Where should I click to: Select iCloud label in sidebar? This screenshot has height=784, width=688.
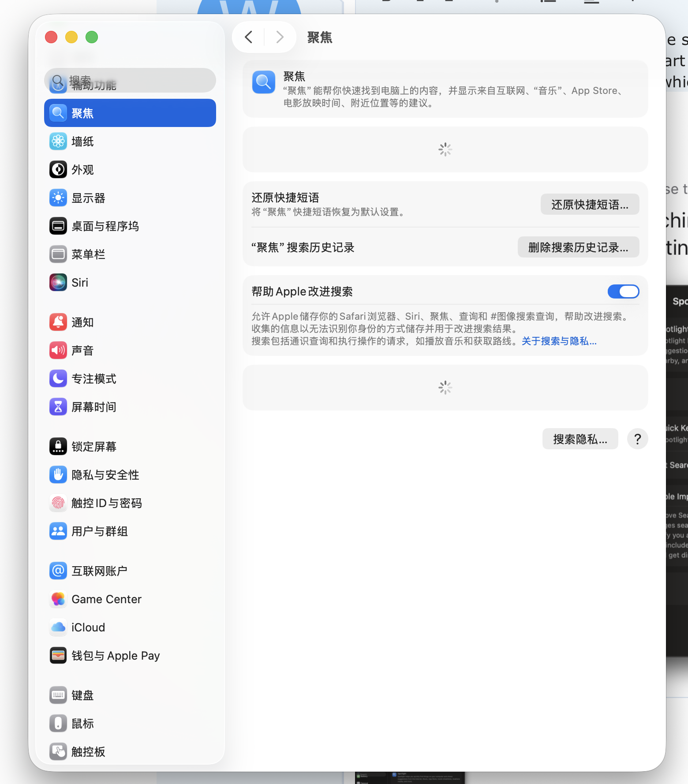click(x=89, y=627)
